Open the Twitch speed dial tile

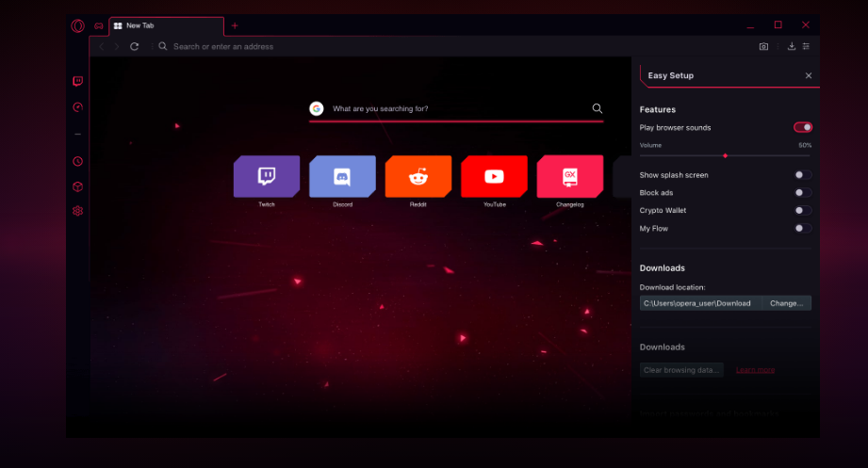[x=267, y=176]
